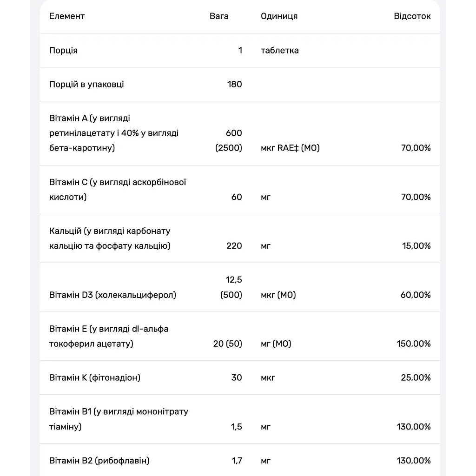This screenshot has width=476, height=476.
Task: Select the Вітамін B2 (рибофлавін) row
Action: point(240,460)
